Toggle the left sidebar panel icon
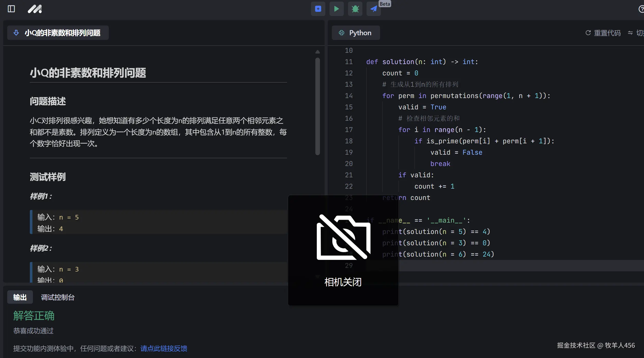644x358 pixels. (x=11, y=9)
